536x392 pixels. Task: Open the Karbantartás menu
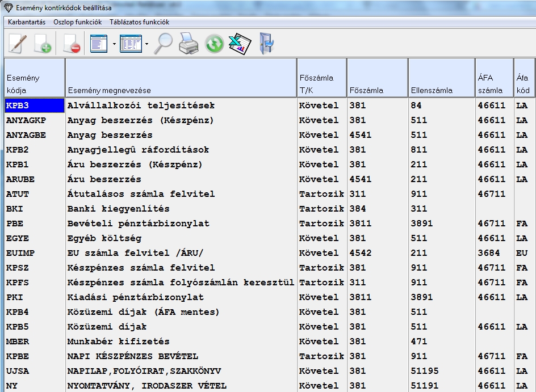point(27,22)
